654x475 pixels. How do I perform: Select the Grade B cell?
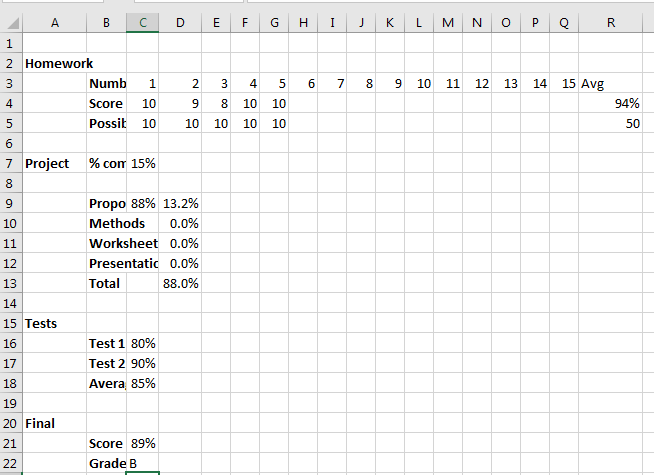tap(142, 463)
